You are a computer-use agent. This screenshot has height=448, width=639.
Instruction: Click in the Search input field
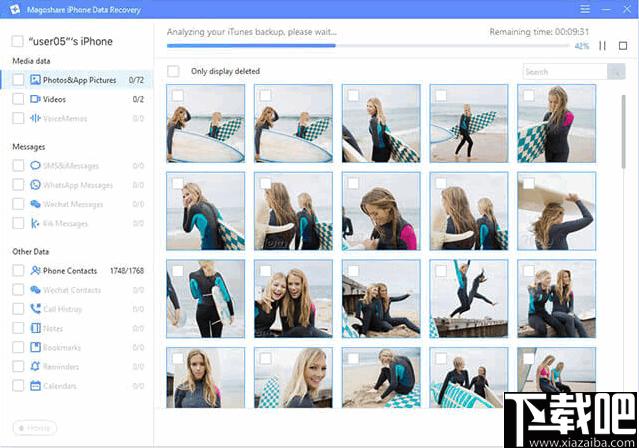click(x=565, y=72)
